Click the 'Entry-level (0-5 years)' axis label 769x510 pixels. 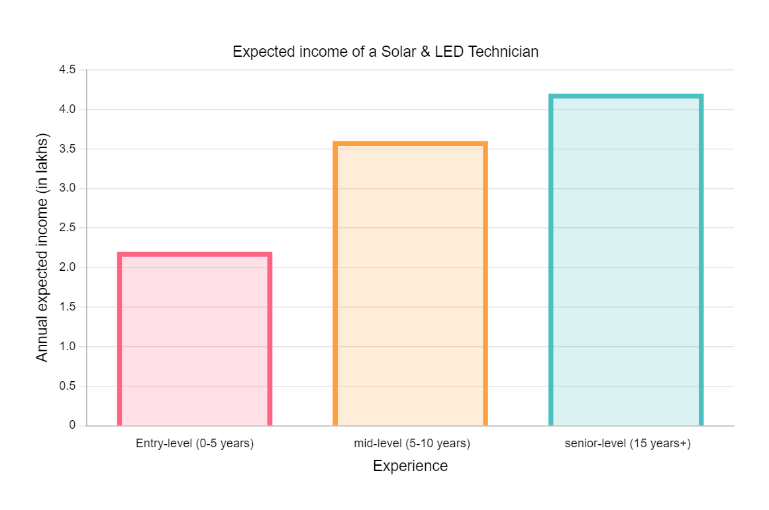(x=194, y=443)
